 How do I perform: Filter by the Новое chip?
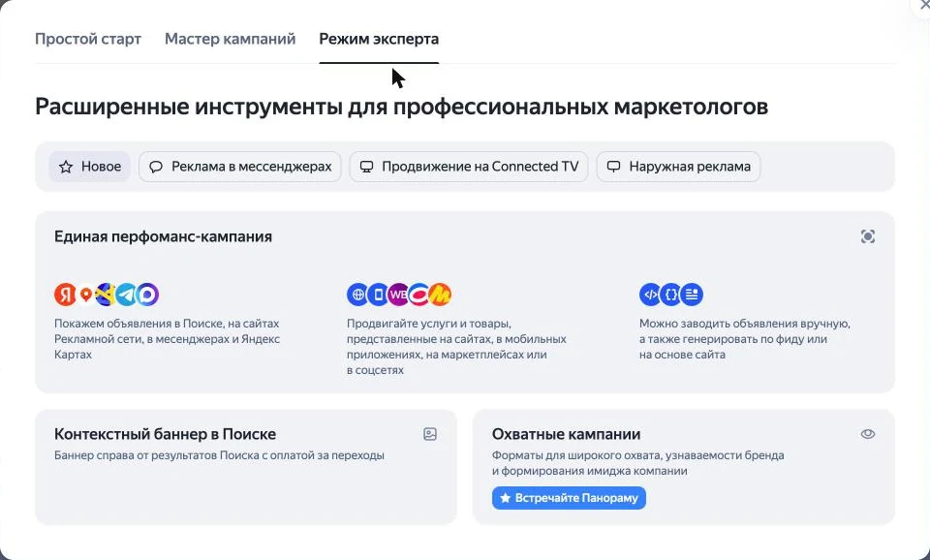[x=89, y=167]
